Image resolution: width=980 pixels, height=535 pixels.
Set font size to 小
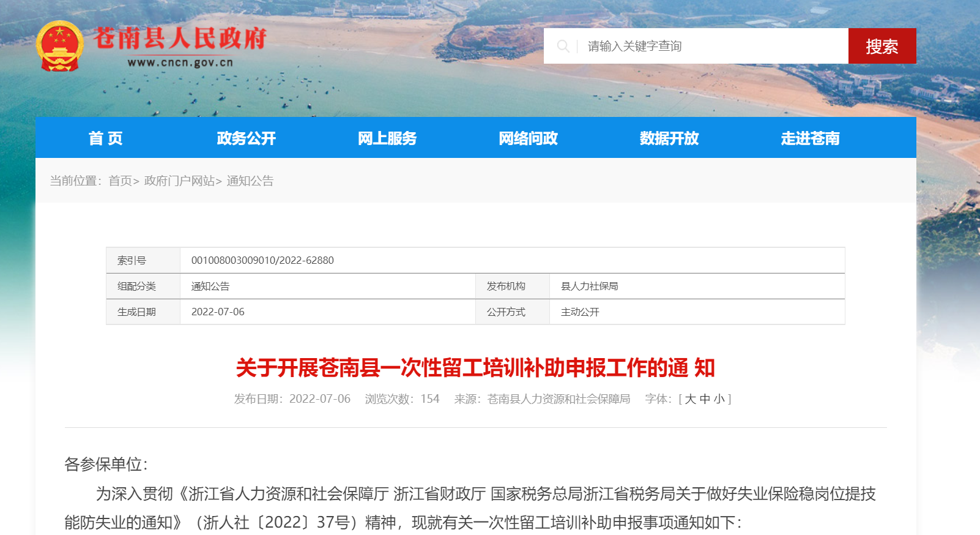719,399
